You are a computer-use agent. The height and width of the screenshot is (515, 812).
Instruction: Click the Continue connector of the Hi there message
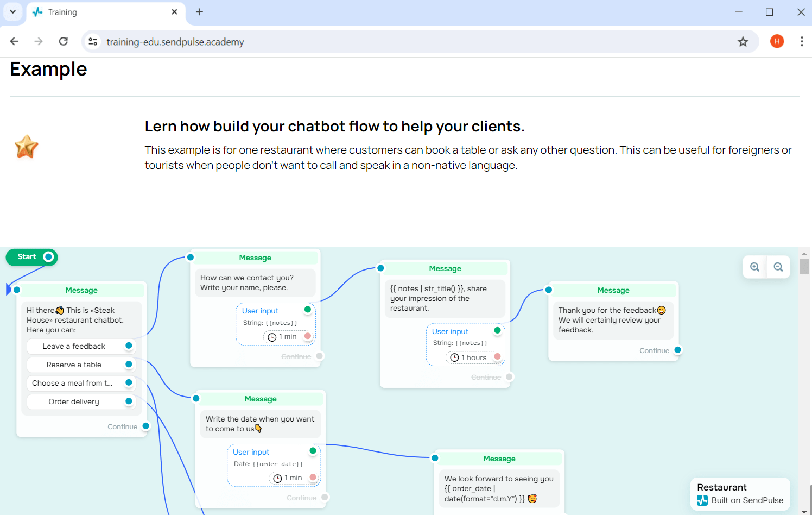(145, 426)
